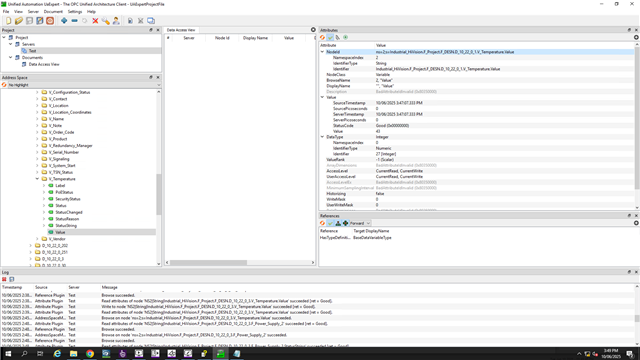Viewport: 640px width, 360px height.
Task: Sort by the Display Name column header
Action: [255, 38]
